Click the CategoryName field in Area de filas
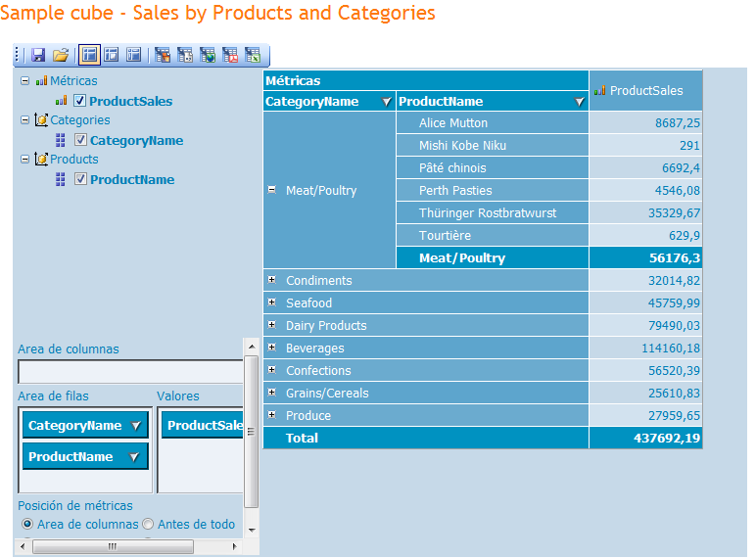Image resolution: width=756 pixels, height=558 pixels. [x=75, y=426]
